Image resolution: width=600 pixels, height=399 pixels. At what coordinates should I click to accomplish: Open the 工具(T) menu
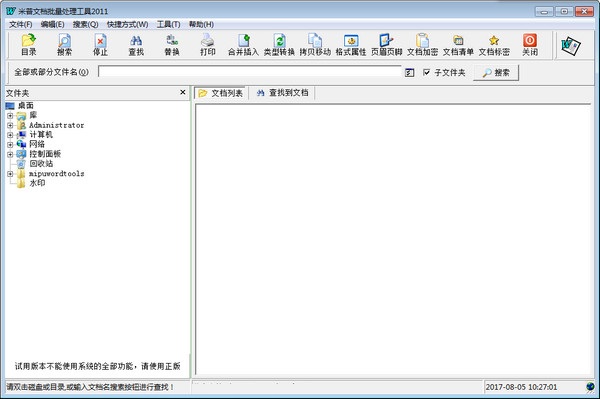pyautogui.click(x=168, y=24)
